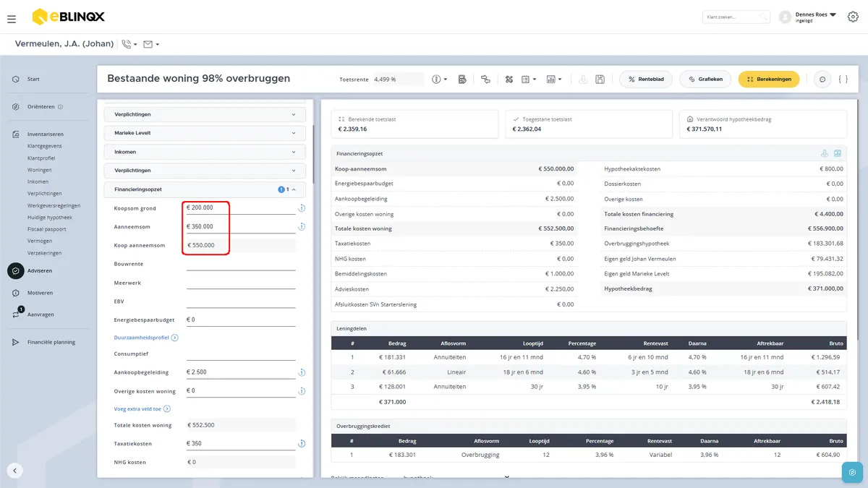Screen dimensions: 868x488
Task: Click the download icon in Financieringsopzet header
Action: pos(825,153)
